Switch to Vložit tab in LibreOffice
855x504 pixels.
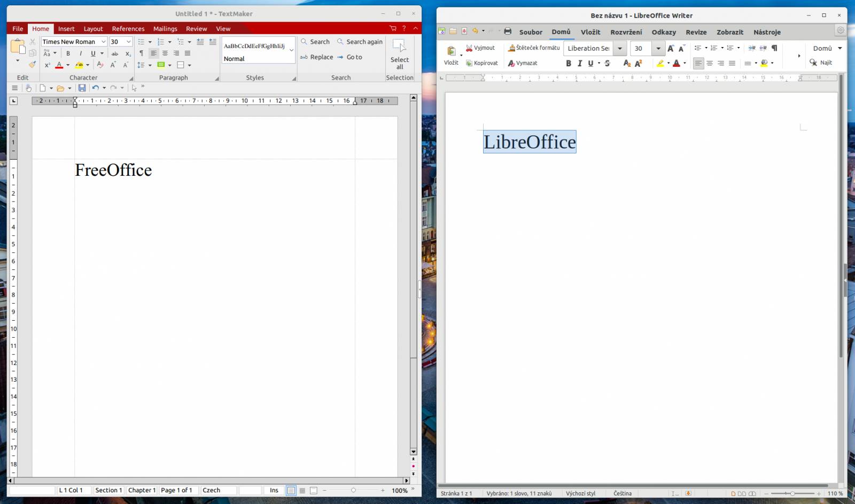click(590, 32)
